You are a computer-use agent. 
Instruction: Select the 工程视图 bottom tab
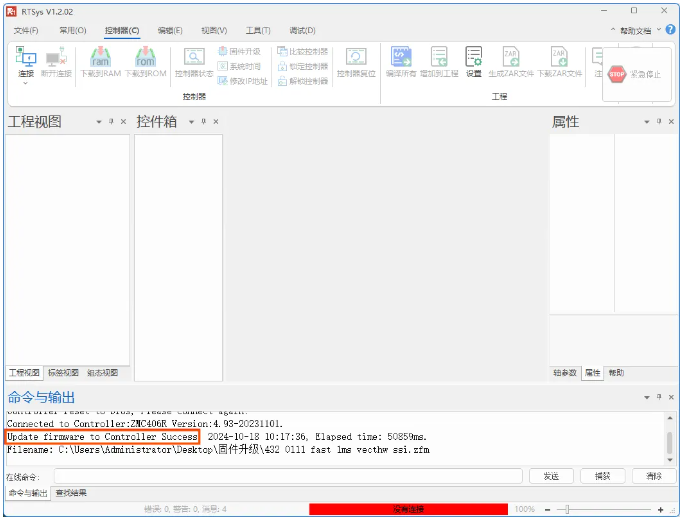[24, 373]
